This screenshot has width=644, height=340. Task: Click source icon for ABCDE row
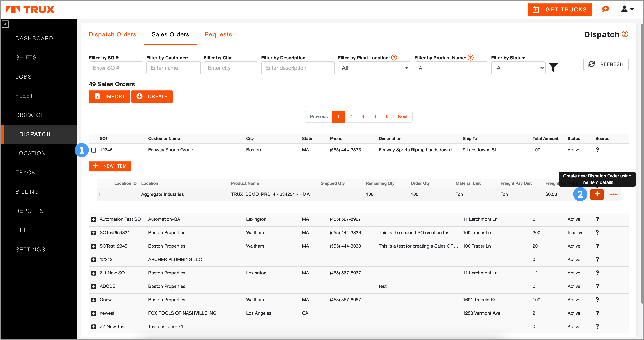[597, 286]
